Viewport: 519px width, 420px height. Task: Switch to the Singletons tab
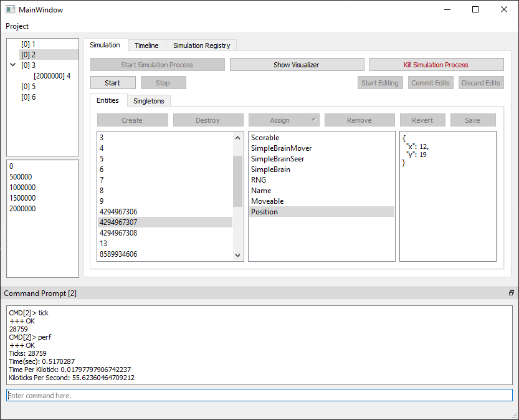tap(149, 101)
